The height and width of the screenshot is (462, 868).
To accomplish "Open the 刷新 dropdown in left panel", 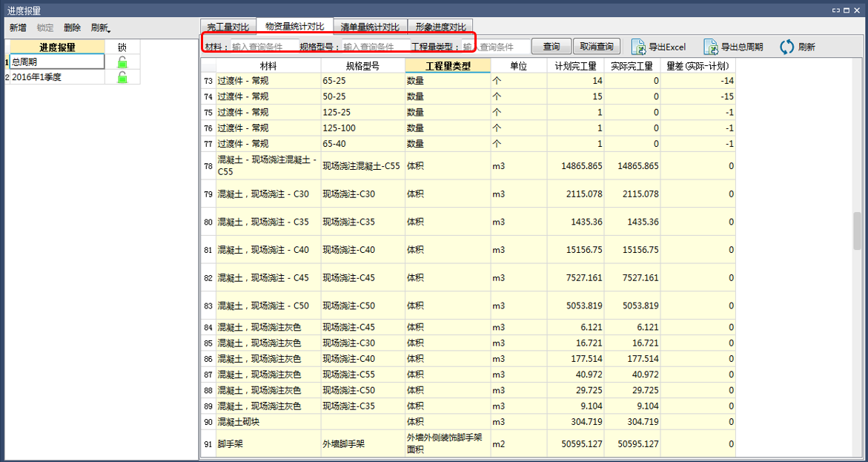I will coord(101,27).
